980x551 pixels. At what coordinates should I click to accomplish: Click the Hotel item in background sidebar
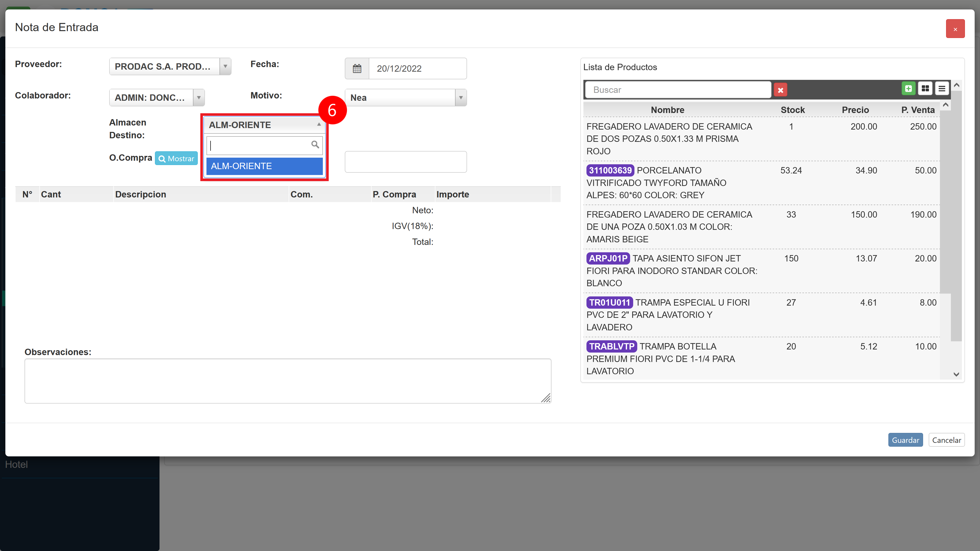click(16, 464)
